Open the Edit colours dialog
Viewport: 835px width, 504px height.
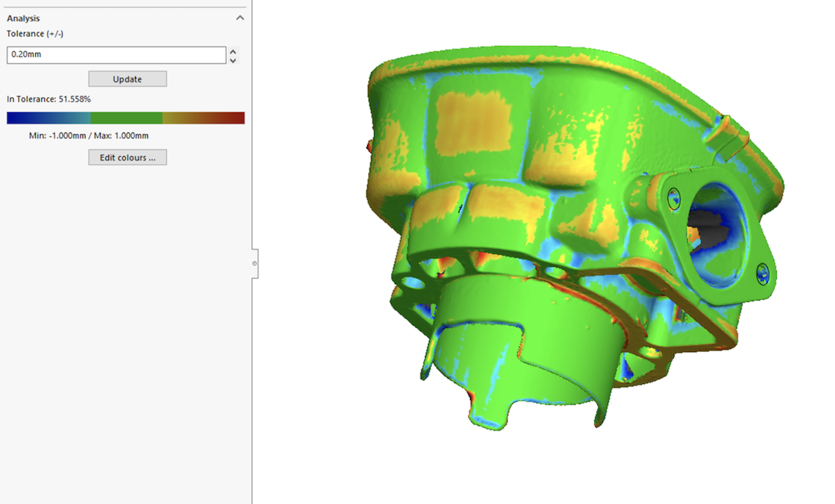[127, 157]
